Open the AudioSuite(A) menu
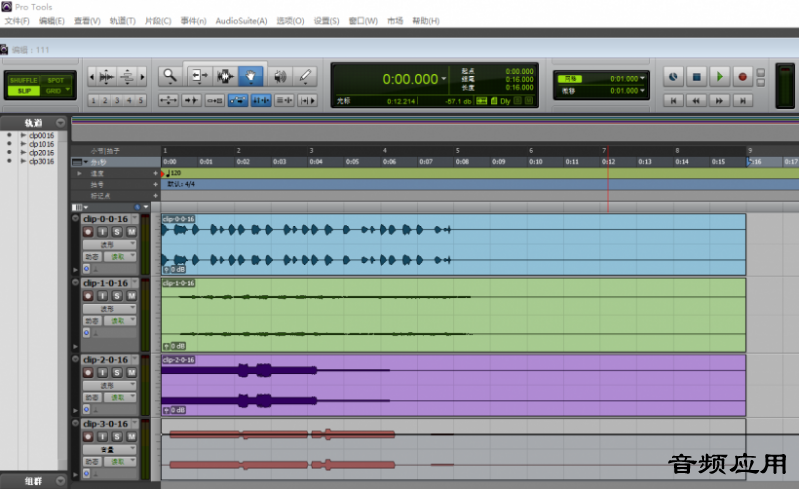The height and width of the screenshot is (489, 799). (x=241, y=21)
